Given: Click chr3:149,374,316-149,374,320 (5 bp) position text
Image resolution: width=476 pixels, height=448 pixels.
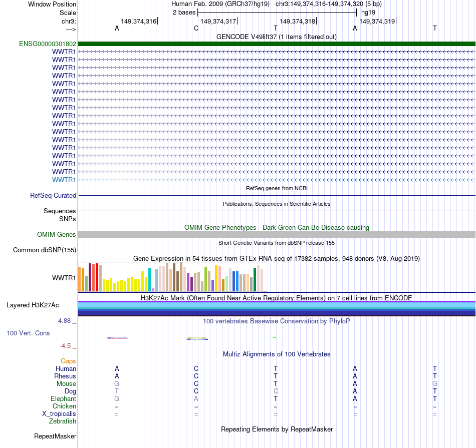Looking at the screenshot, I should pos(329,4).
